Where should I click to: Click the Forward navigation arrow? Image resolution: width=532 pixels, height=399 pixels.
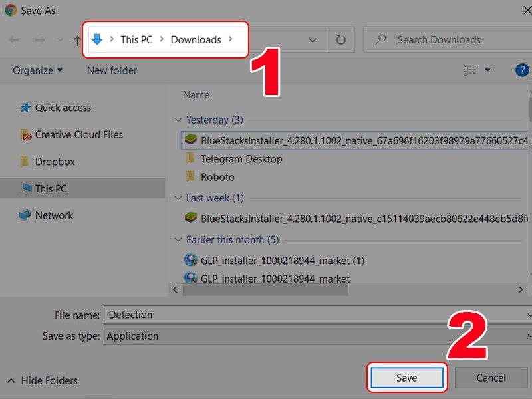point(40,40)
